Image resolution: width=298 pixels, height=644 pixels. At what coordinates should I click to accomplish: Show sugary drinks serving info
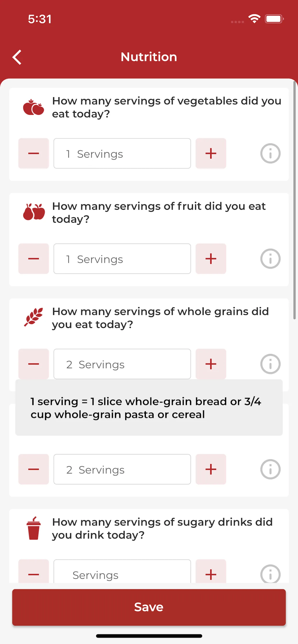click(270, 574)
